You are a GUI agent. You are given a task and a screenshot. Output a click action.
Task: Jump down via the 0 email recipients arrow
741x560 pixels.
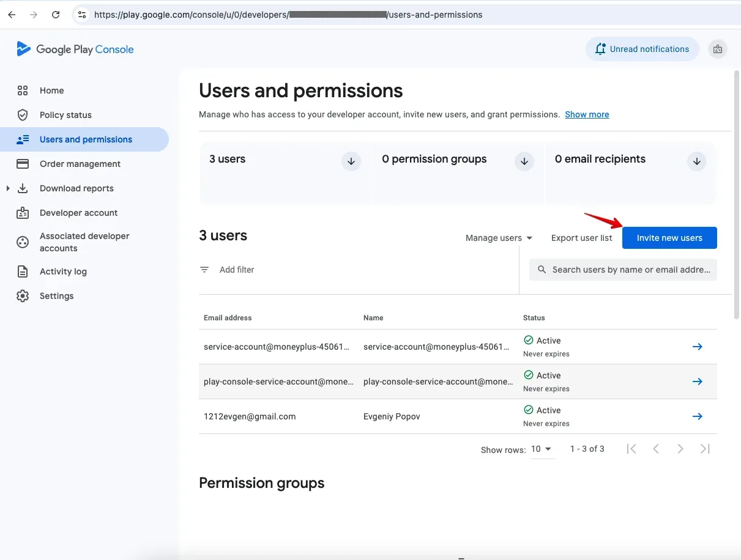pos(696,161)
